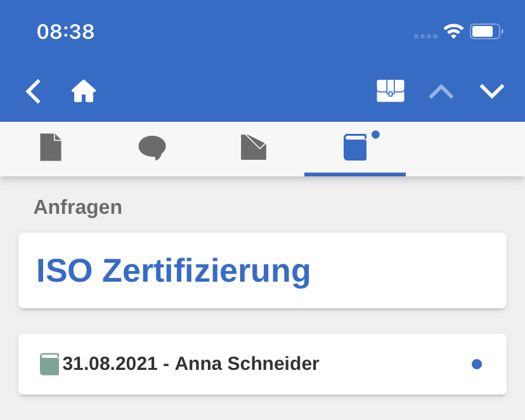Select the notebook journal tab
Image resolution: width=525 pixels, height=420 pixels.
[x=355, y=147]
